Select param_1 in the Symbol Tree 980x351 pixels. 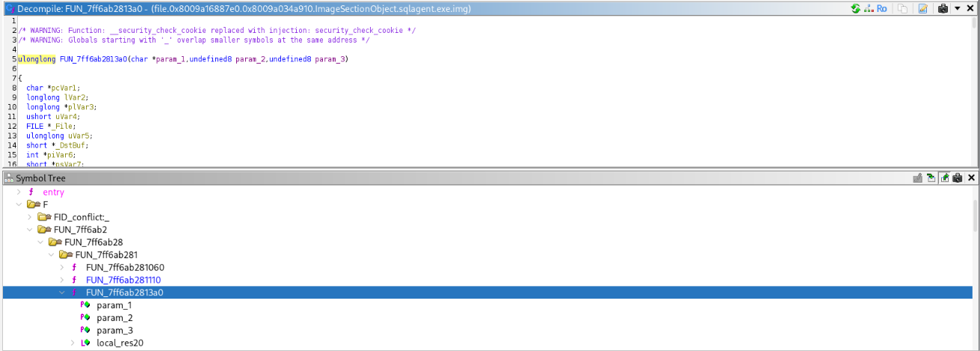pyautogui.click(x=114, y=305)
